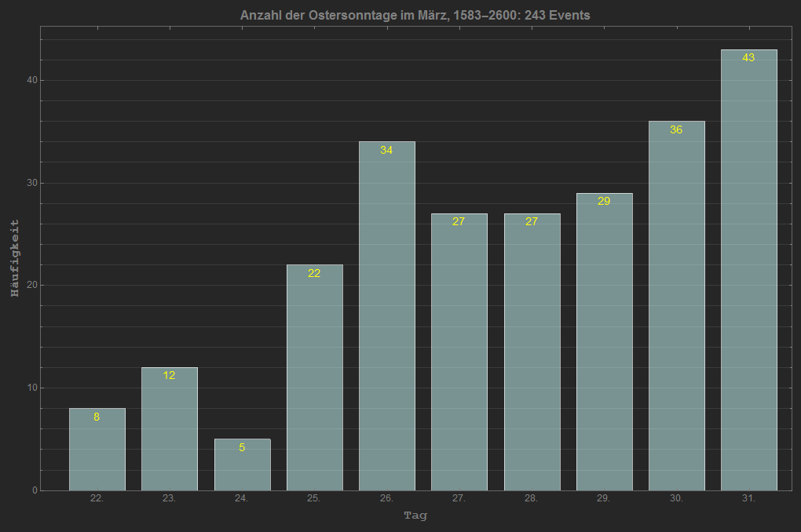Click the y-axis tick label 30

[x=32, y=183]
